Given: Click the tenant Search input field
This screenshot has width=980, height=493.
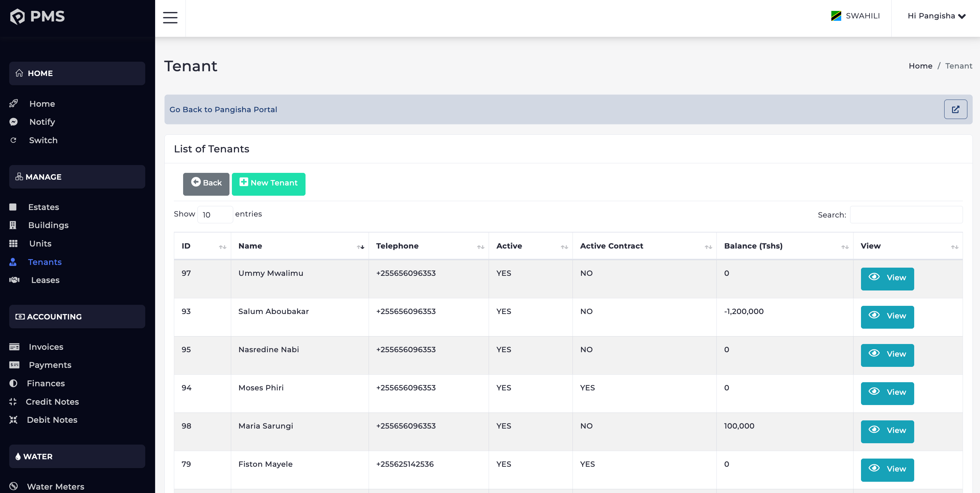Looking at the screenshot, I should (906, 214).
